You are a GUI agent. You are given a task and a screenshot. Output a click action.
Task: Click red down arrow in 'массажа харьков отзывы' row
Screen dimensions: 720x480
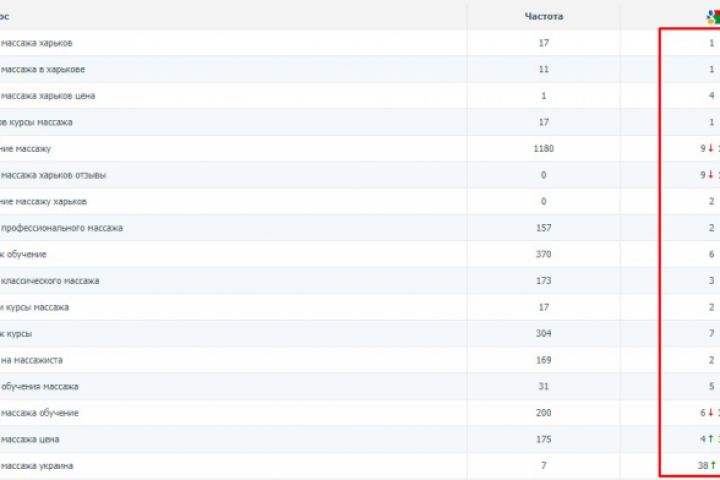(711, 175)
